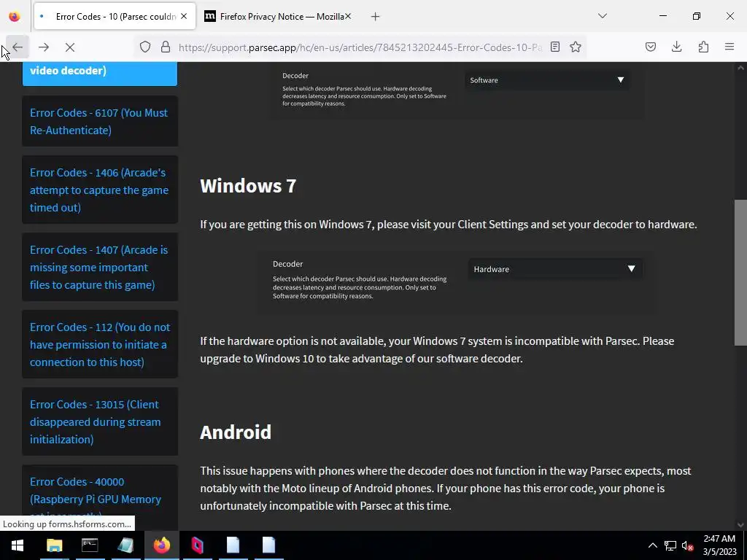This screenshot has width=747, height=560.
Task: Open a new tab with plus button
Action: [x=376, y=17]
